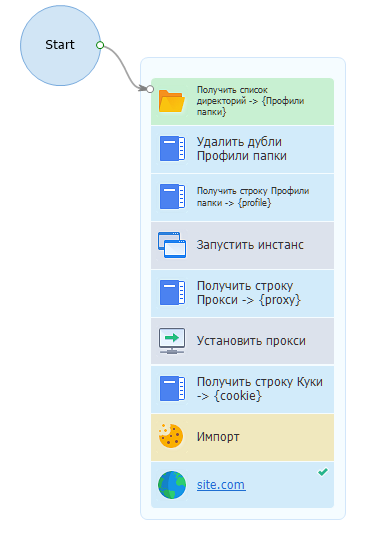Open the site.com link
The width and height of the screenshot is (372, 544).
(x=221, y=485)
